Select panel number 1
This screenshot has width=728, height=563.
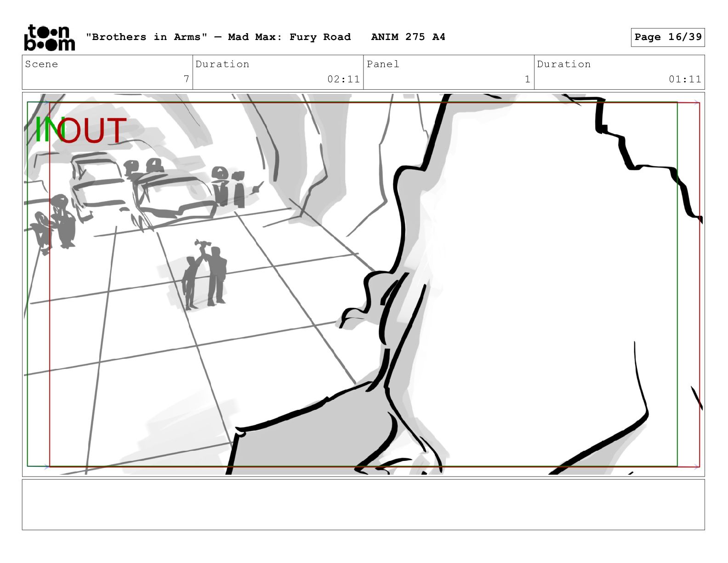click(528, 79)
